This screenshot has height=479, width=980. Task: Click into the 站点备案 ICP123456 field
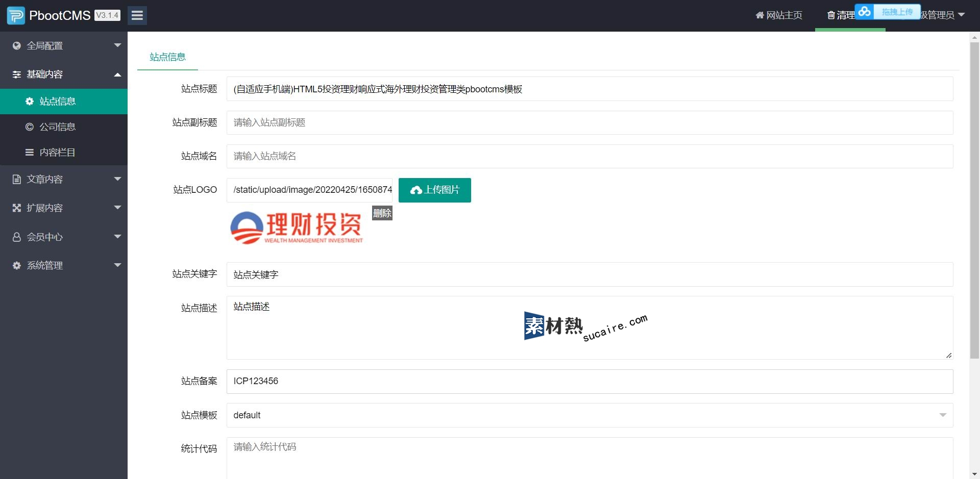point(590,382)
